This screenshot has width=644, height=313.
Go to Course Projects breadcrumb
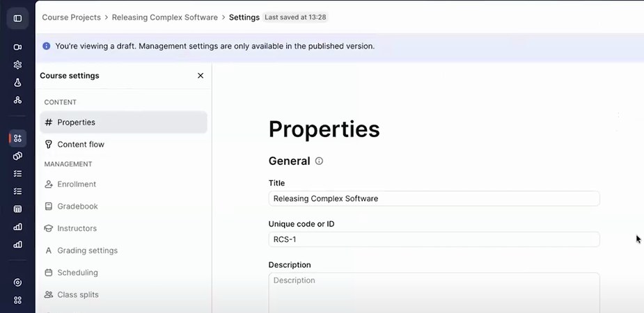(x=72, y=17)
